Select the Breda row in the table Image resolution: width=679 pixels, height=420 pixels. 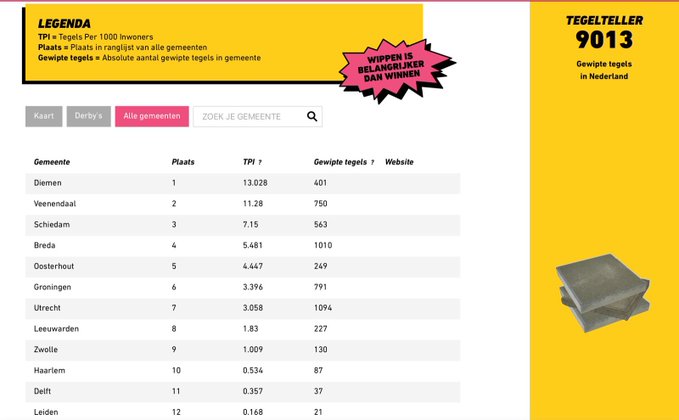(x=46, y=245)
